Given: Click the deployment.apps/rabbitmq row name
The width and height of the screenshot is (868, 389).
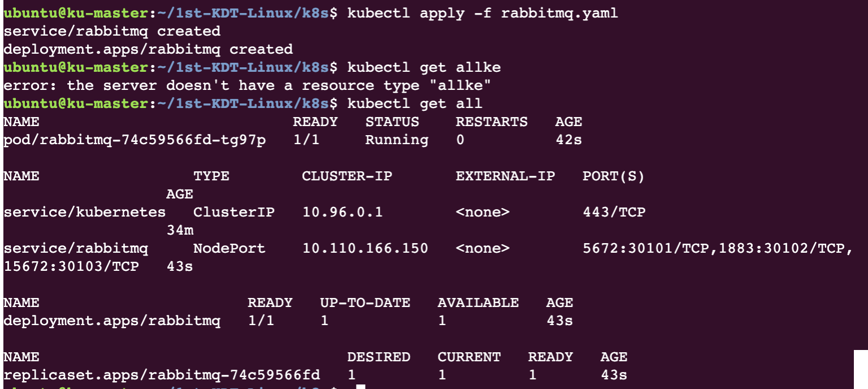Looking at the screenshot, I should [112, 321].
